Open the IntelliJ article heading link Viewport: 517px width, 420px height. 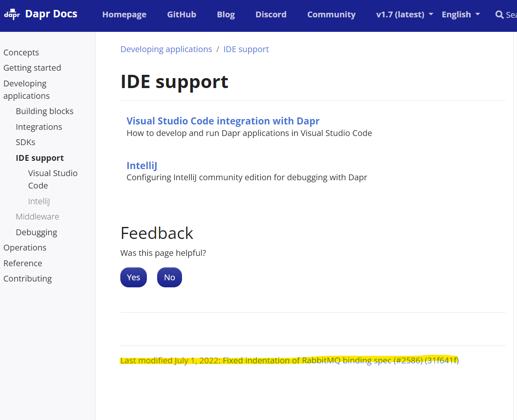tap(142, 165)
